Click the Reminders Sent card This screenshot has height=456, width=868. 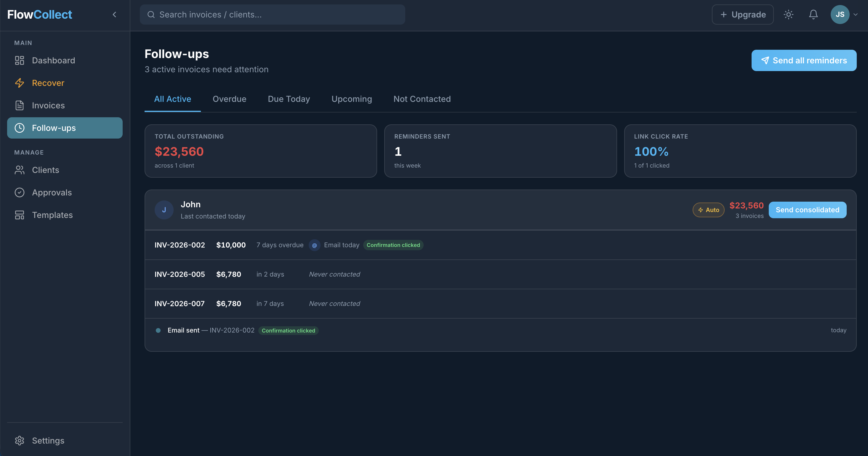500,151
